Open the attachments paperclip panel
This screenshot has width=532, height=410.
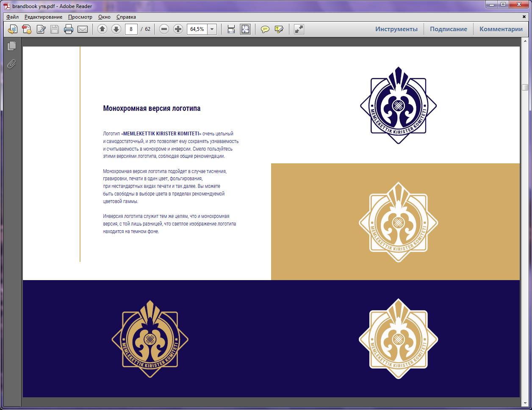click(11, 64)
